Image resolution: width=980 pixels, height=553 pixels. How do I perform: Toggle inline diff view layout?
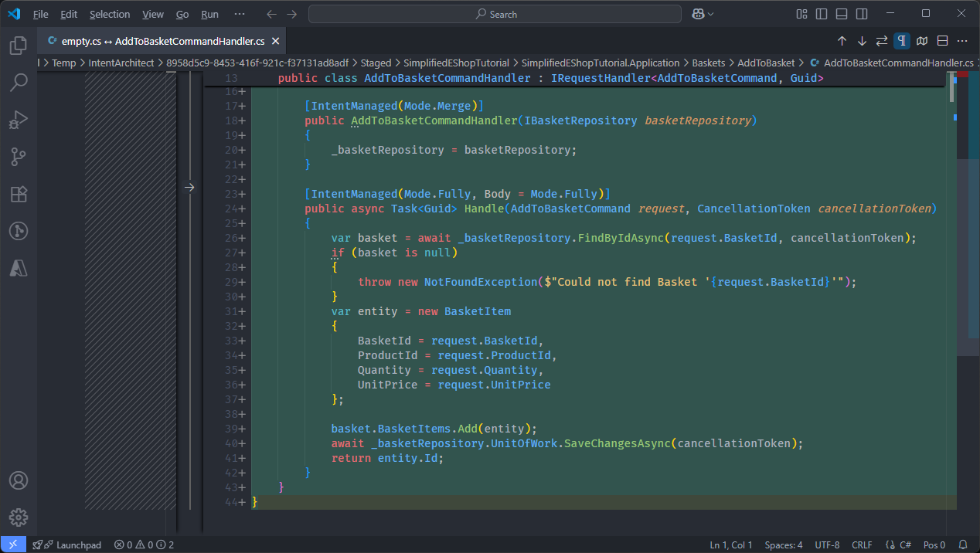click(x=942, y=41)
